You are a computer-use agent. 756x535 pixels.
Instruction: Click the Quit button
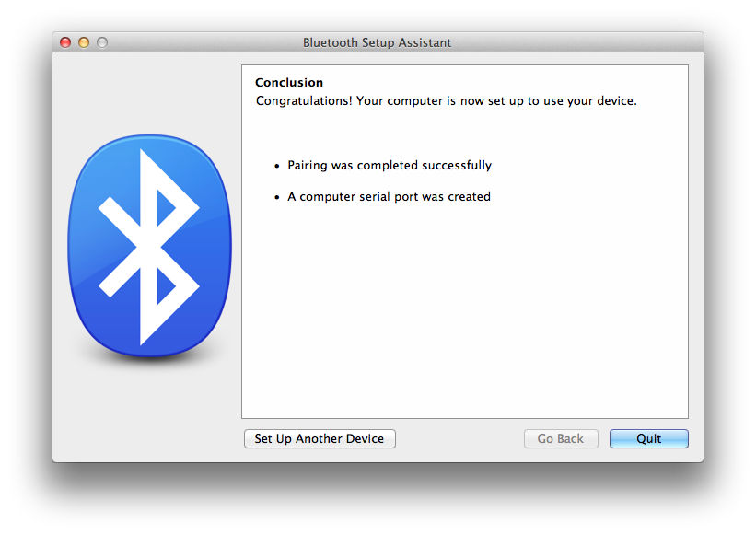(x=648, y=438)
